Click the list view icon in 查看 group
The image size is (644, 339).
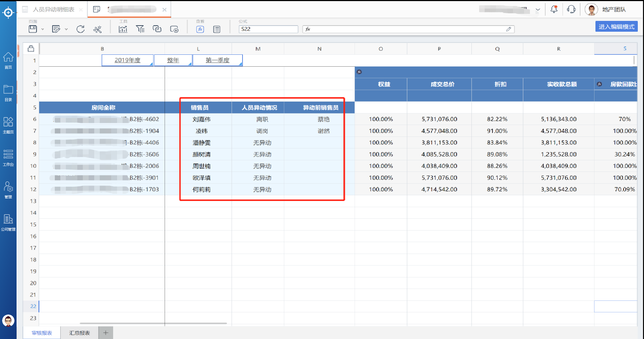click(x=217, y=29)
